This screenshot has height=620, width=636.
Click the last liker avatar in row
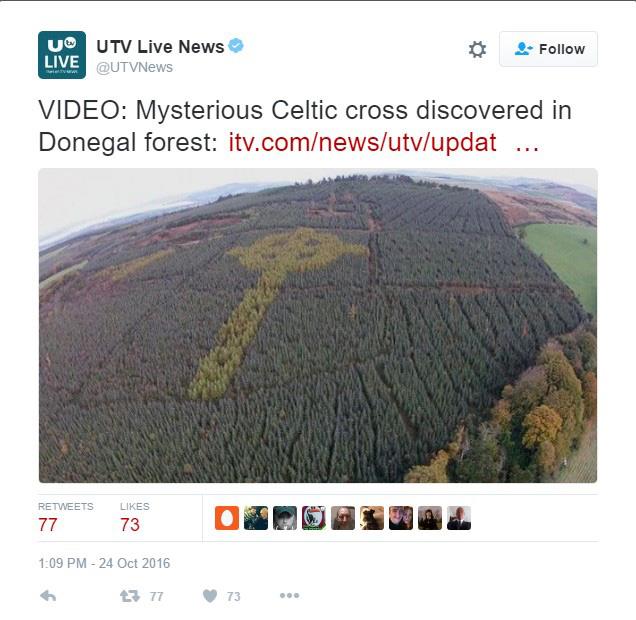pyautogui.click(x=459, y=518)
